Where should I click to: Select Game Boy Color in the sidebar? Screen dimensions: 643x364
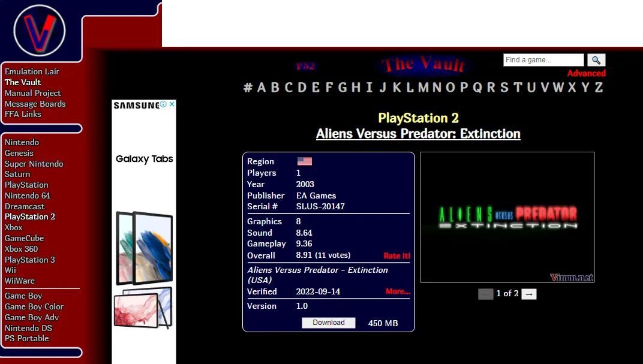pyautogui.click(x=34, y=306)
